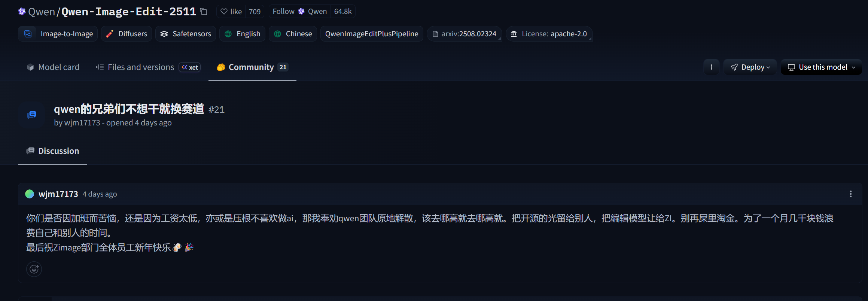
Task: Switch to the Community tab
Action: 252,67
